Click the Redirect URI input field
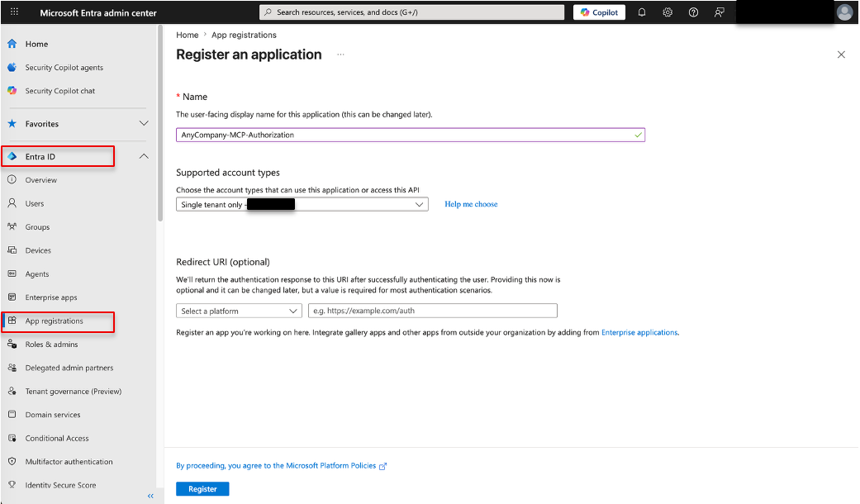Image resolution: width=860 pixels, height=504 pixels. 433,311
